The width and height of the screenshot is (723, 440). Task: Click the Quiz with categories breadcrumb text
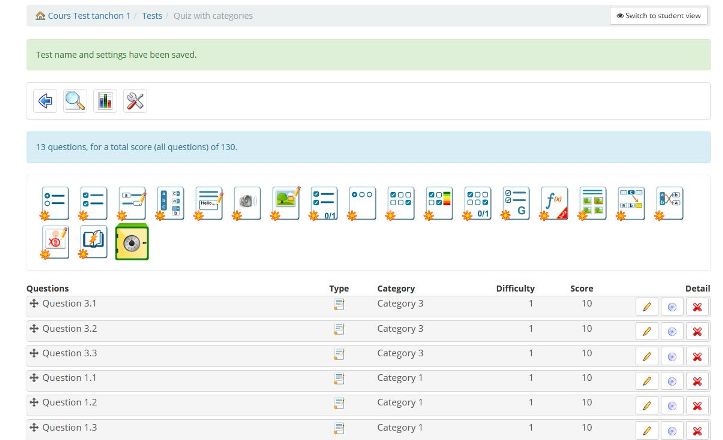tap(213, 16)
